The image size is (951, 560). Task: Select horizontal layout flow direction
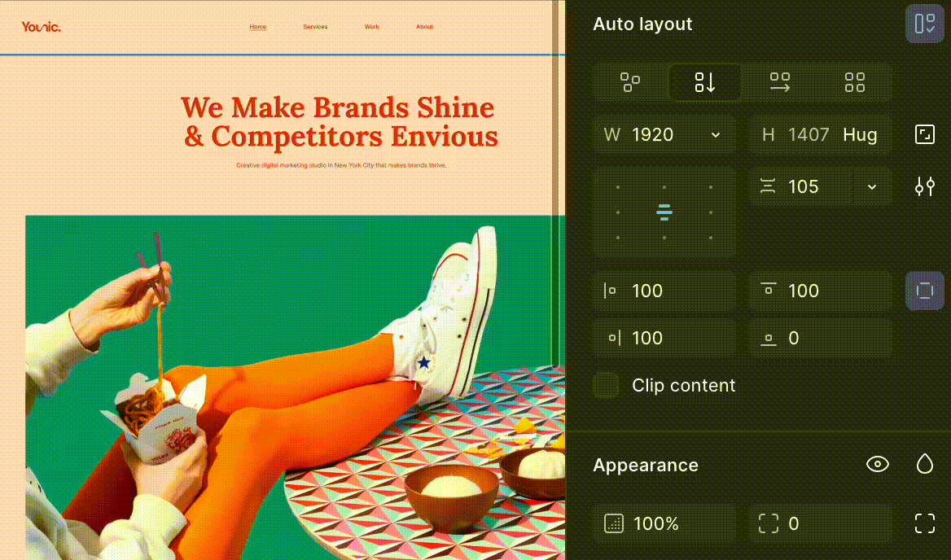(780, 82)
